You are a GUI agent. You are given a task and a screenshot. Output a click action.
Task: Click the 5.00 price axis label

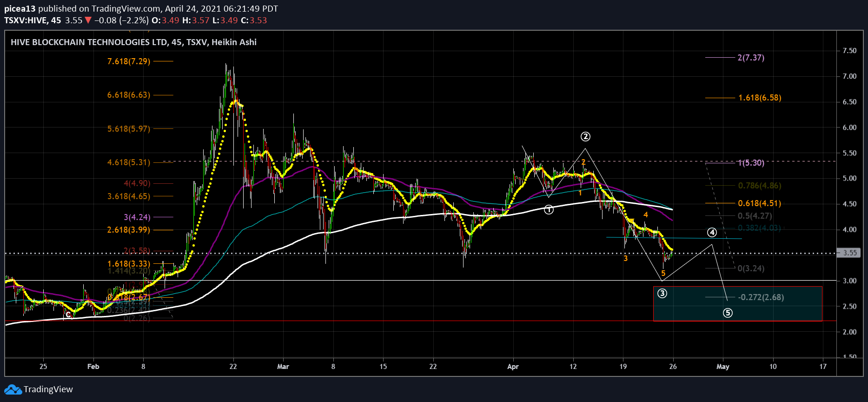pos(849,178)
